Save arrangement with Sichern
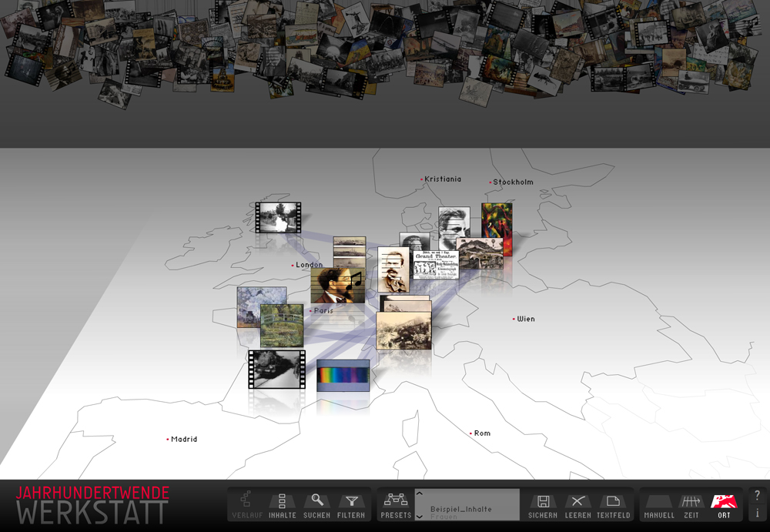The image size is (770, 532). tap(543, 507)
